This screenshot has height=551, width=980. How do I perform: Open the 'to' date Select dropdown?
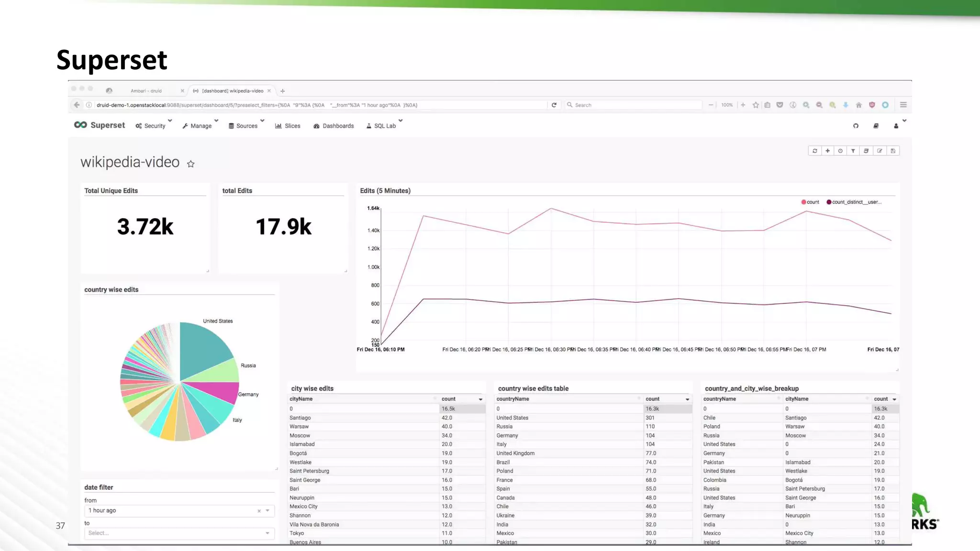[179, 533]
